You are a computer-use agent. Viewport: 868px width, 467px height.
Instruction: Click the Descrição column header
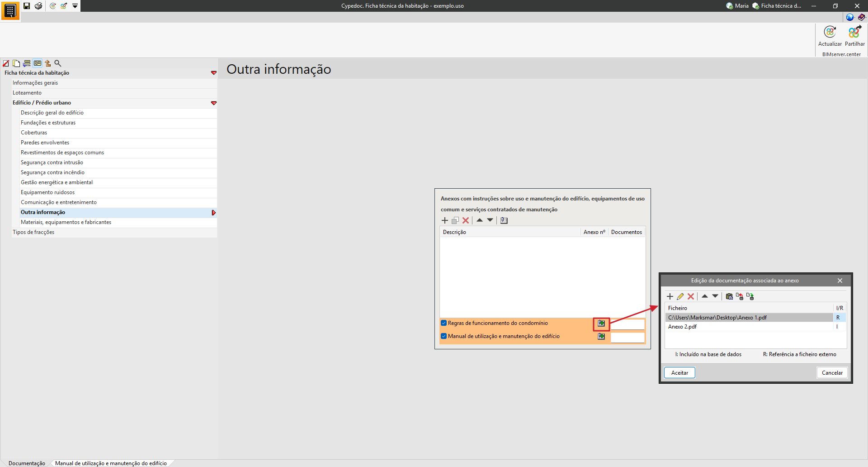coord(510,232)
